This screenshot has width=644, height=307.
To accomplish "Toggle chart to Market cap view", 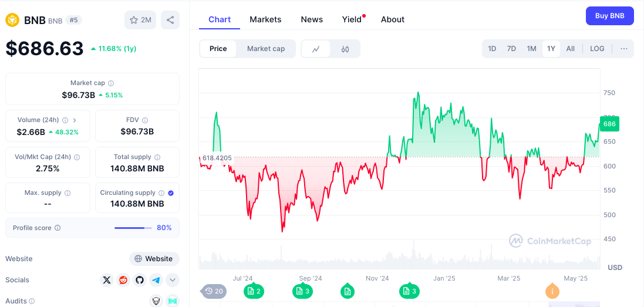I will (265, 49).
